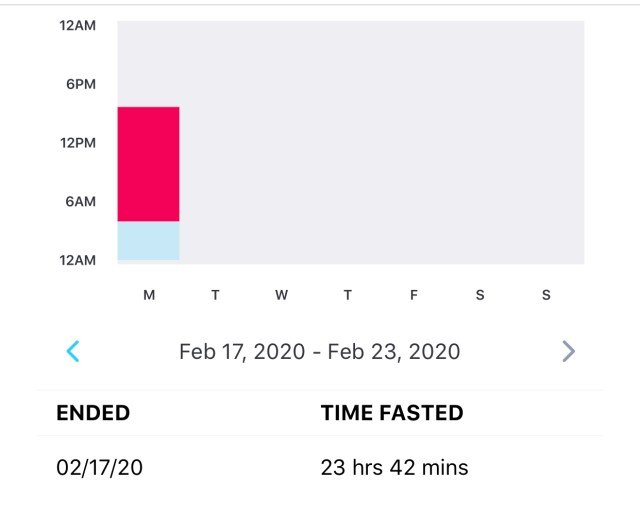This screenshot has height=516, width=640.
Task: Tap the pink fasting bar on Monday
Action: coord(149,164)
